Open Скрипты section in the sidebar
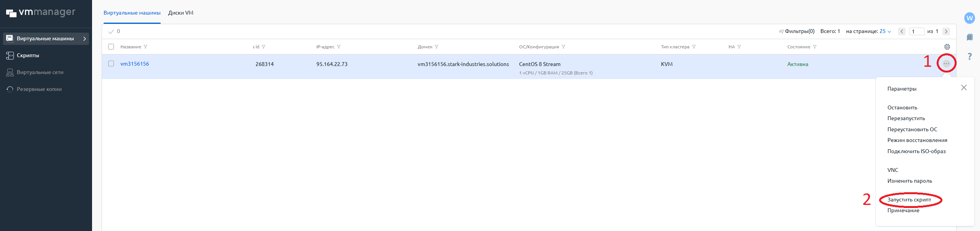 click(x=28, y=56)
